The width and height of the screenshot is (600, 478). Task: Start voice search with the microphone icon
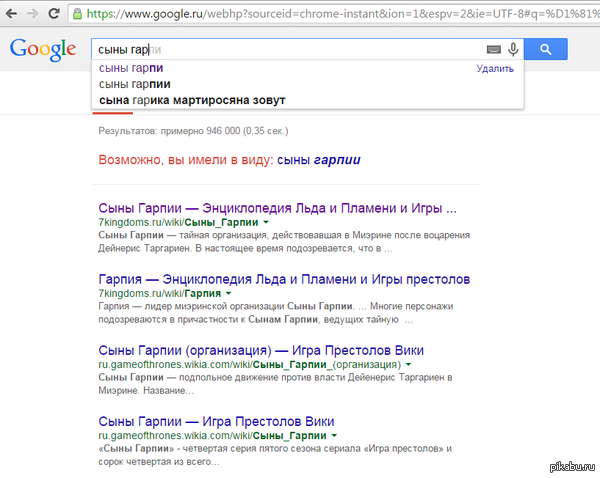[x=513, y=49]
